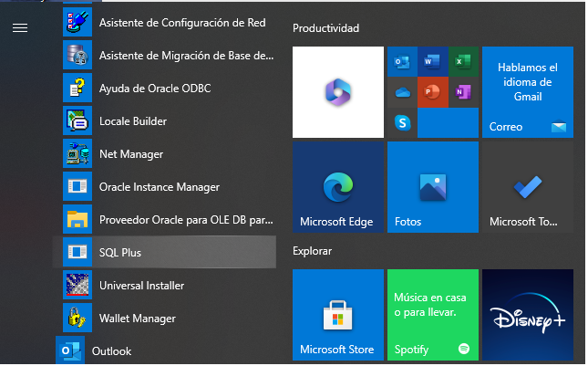Click the Wallet Manager icon
The image size is (588, 366).
77,318
